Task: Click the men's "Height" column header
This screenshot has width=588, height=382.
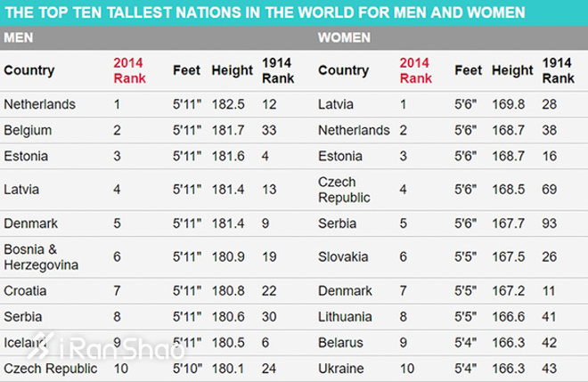Action: (231, 70)
